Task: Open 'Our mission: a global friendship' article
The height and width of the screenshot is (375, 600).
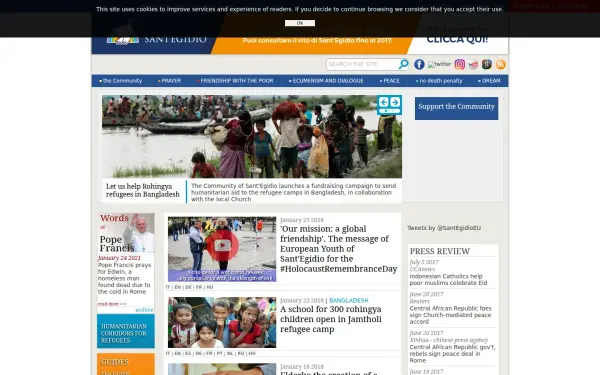Action: coord(338,249)
